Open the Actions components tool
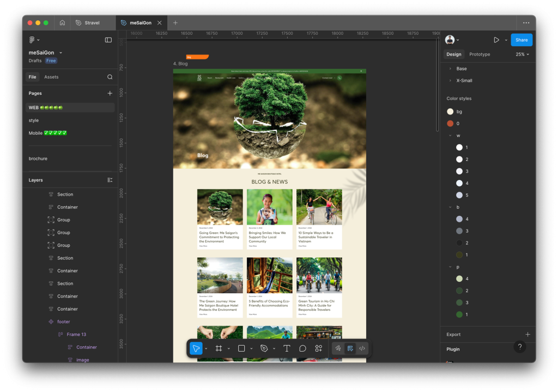 (x=319, y=348)
